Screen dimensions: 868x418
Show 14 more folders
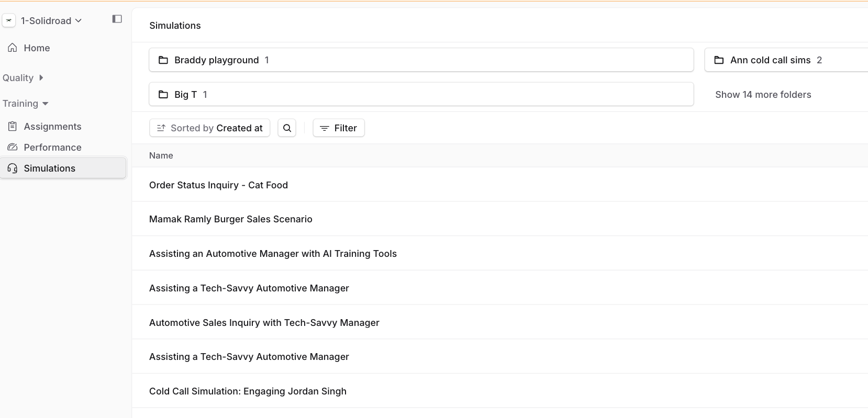pos(763,95)
